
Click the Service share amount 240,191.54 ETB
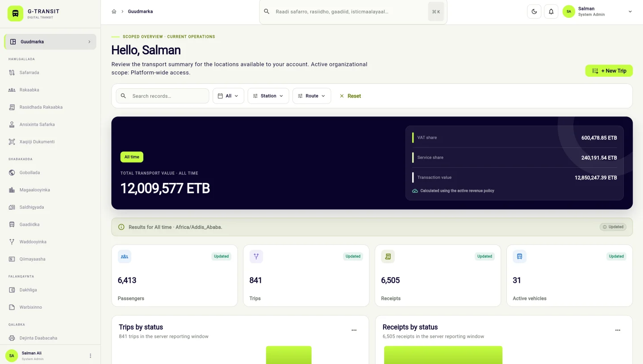[599, 157]
